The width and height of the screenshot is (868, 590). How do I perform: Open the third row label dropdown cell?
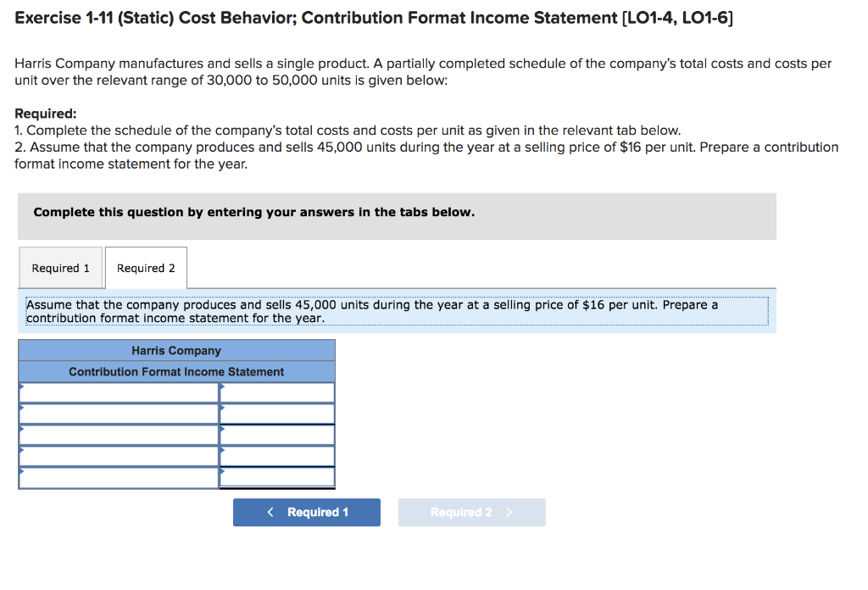point(119,435)
